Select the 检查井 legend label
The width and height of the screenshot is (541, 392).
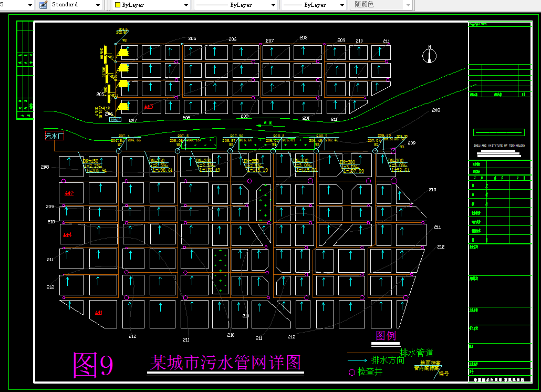(370, 372)
